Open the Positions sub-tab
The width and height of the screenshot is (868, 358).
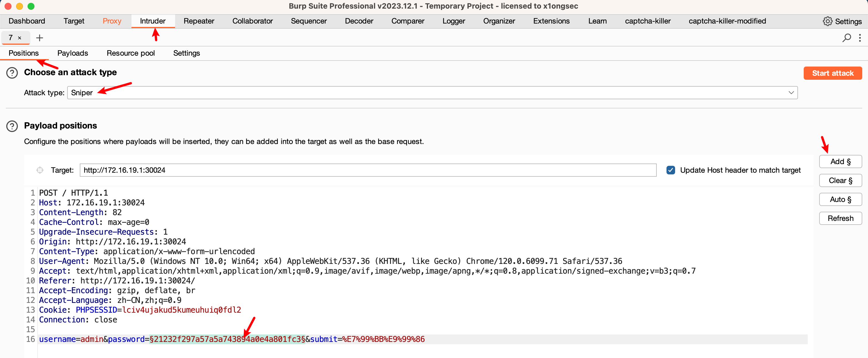pos(23,52)
